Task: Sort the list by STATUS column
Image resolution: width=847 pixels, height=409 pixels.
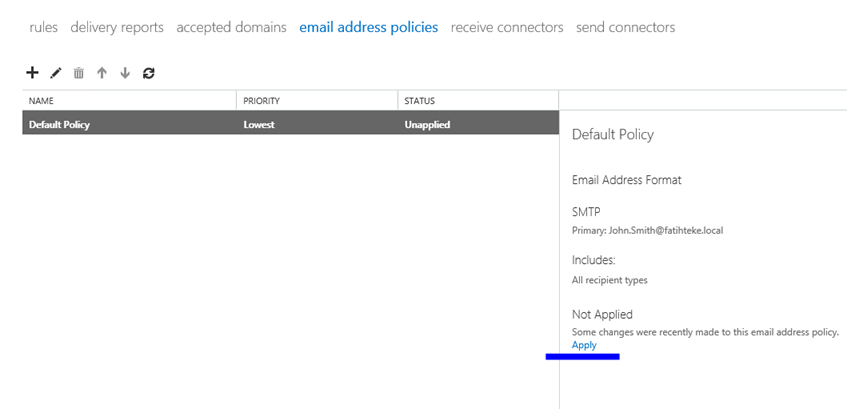Action: (478, 100)
